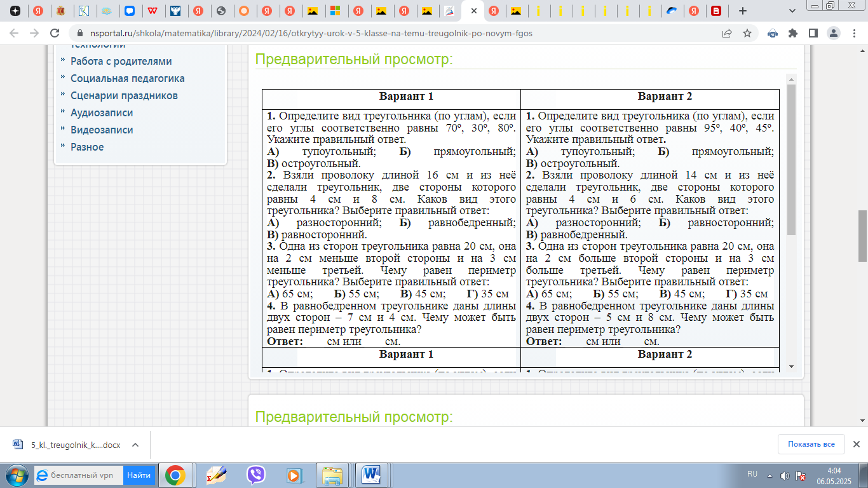868x488 pixels.
Task: Switch to Microsoft Word in the taskbar
Action: pyautogui.click(x=372, y=475)
